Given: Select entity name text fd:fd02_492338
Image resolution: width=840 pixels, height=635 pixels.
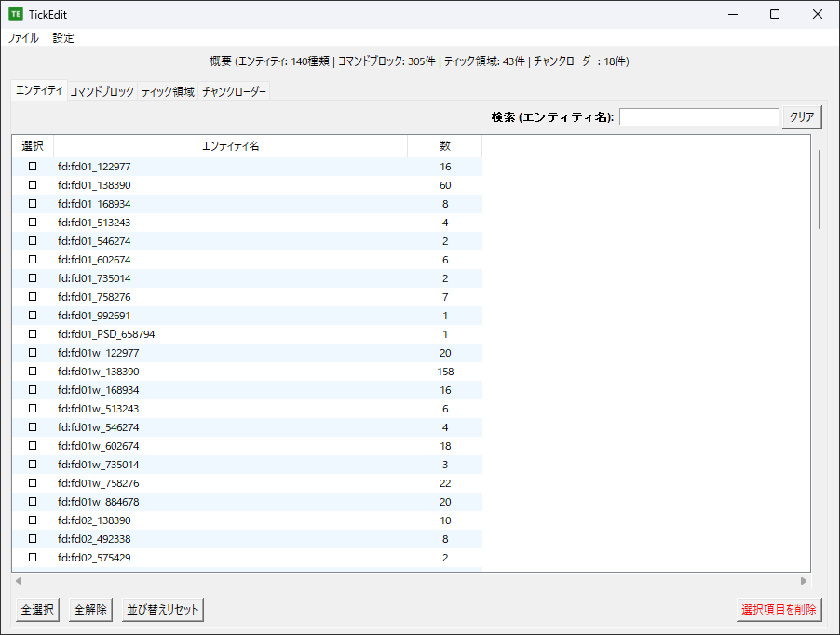Looking at the screenshot, I should pyautogui.click(x=94, y=538).
